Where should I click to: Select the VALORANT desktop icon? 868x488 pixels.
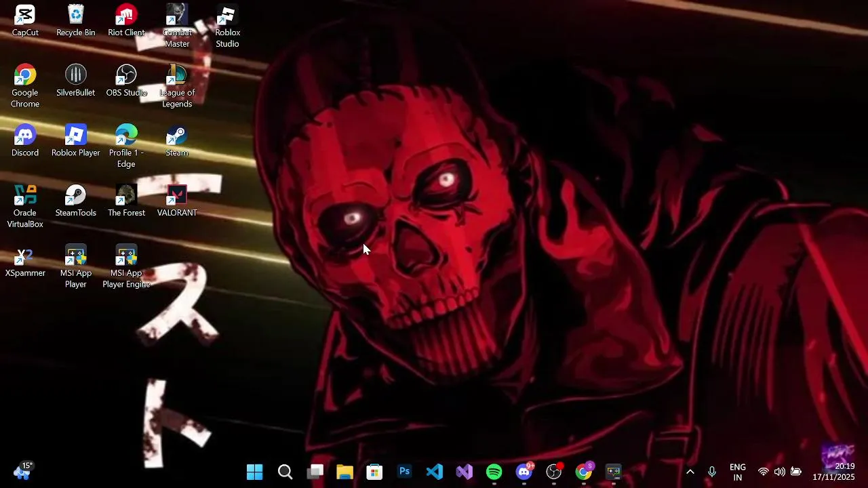(177, 201)
